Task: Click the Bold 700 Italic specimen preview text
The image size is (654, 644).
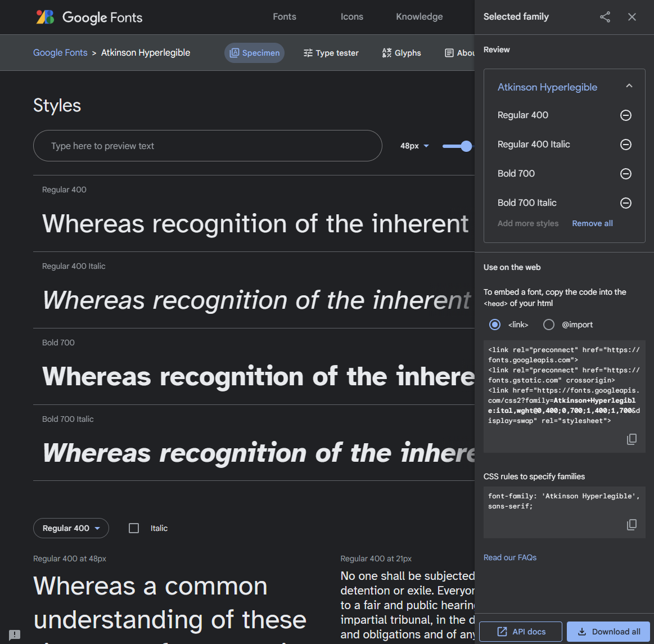Action: pos(259,453)
